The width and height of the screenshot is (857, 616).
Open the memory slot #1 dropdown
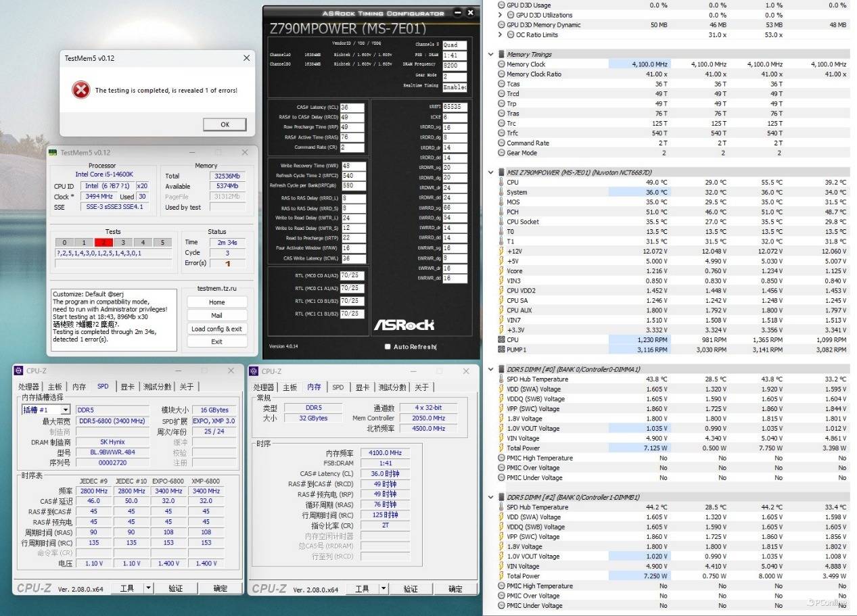tap(66, 410)
